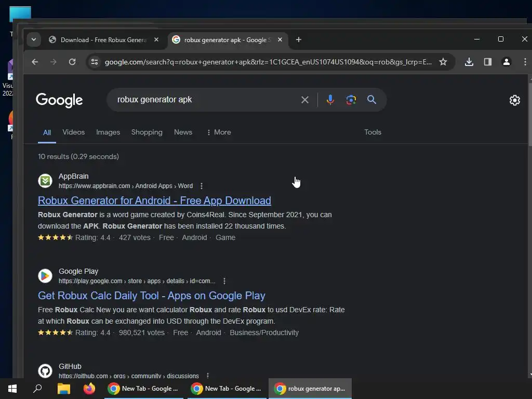Viewport: 532px width, 399px height.
Task: Launch Firefox from the taskbar
Action: [89, 389]
